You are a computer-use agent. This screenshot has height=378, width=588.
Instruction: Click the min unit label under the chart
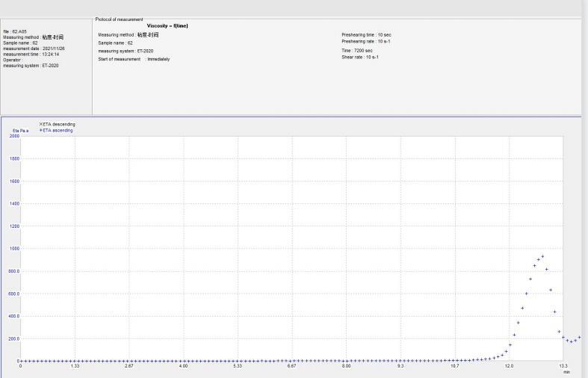566,371
